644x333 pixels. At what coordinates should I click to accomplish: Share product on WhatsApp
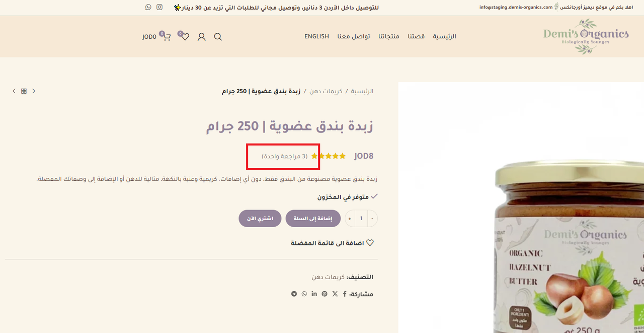304,294
